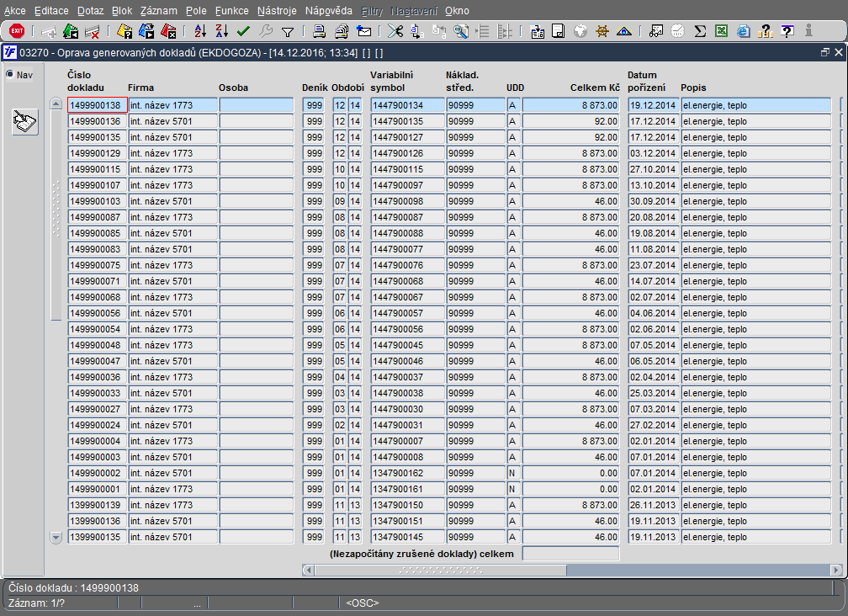Screen dimensions: 848x616
Task: Click the window question-mark help icon
Action: pos(787,31)
